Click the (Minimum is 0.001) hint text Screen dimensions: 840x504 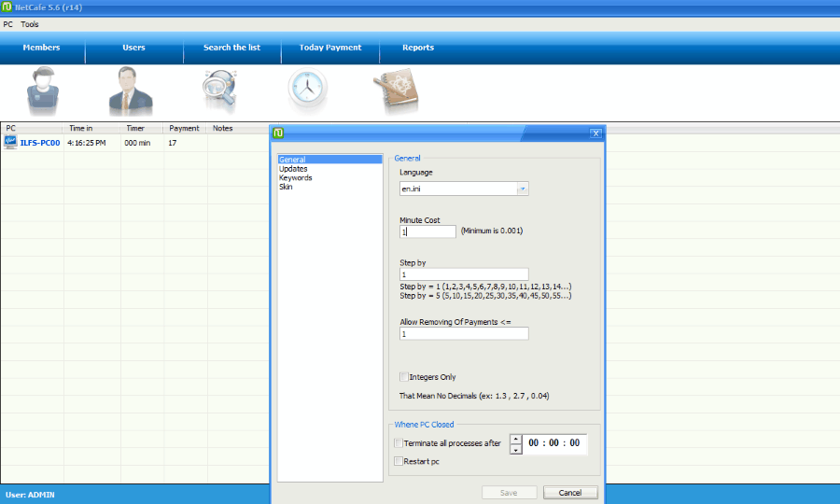click(492, 231)
